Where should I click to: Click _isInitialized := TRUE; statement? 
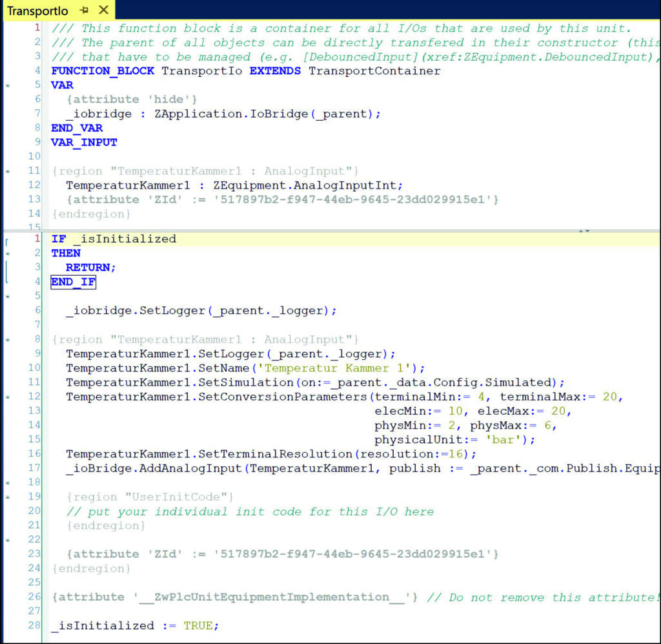pos(135,625)
